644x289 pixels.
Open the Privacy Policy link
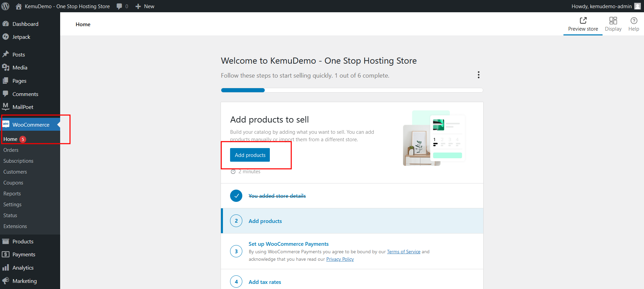340,259
